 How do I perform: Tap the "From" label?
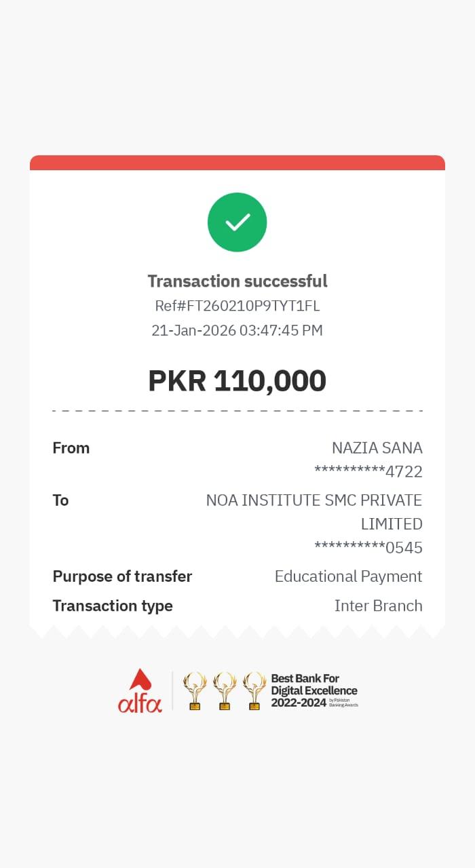(71, 448)
